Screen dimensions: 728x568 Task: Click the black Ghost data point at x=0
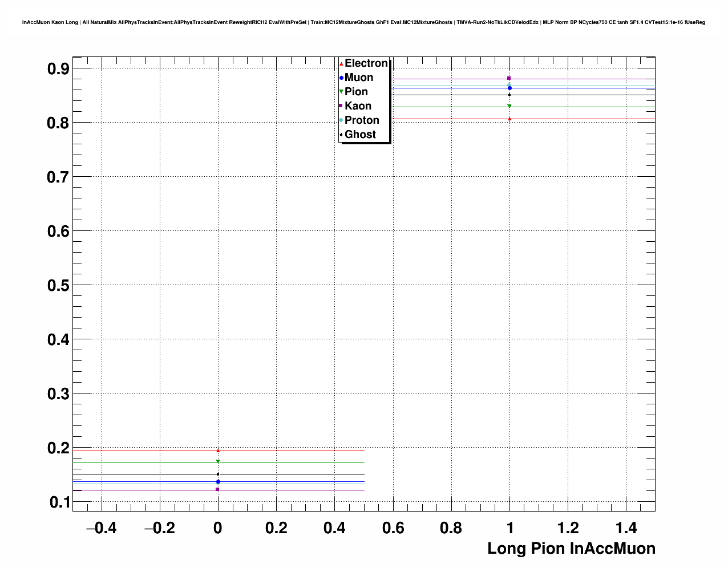[x=218, y=474]
